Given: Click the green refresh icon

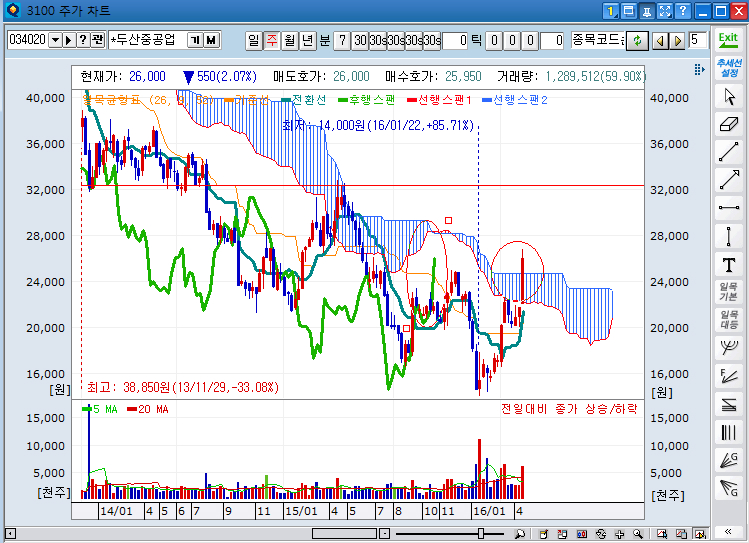Looking at the screenshot, I should (636, 40).
